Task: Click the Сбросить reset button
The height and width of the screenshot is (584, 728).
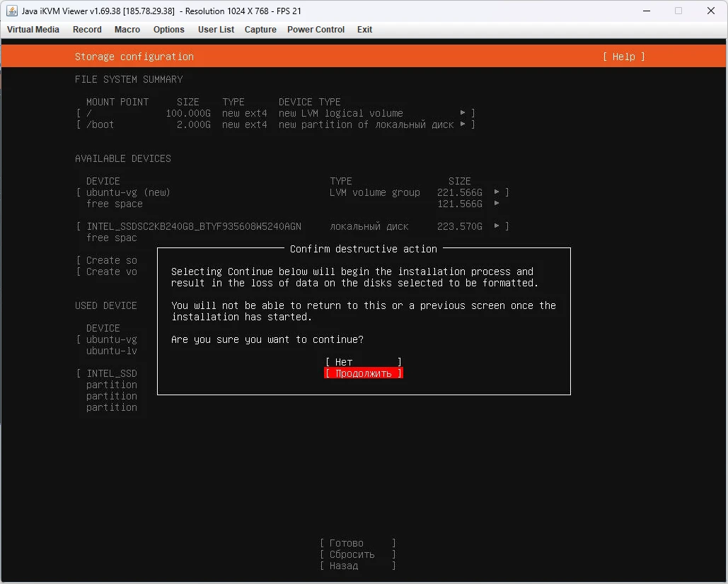Action: 357,554
